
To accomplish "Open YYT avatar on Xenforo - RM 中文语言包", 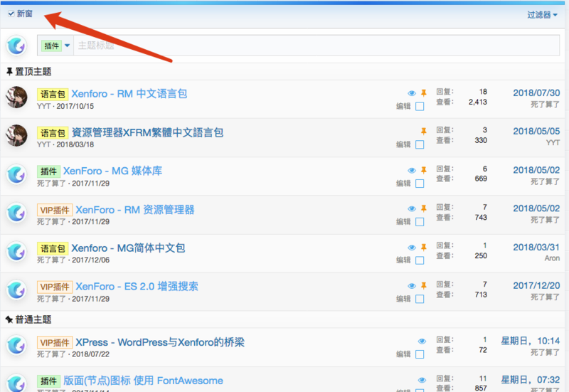I will click(16, 97).
